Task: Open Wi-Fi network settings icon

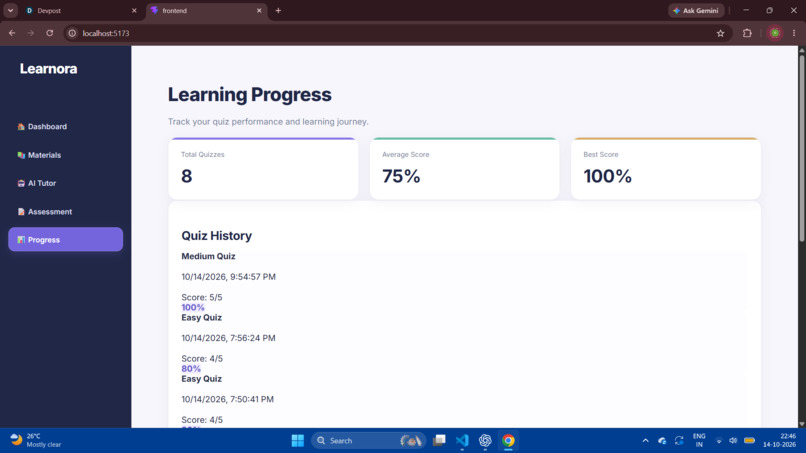Action: coord(719,441)
